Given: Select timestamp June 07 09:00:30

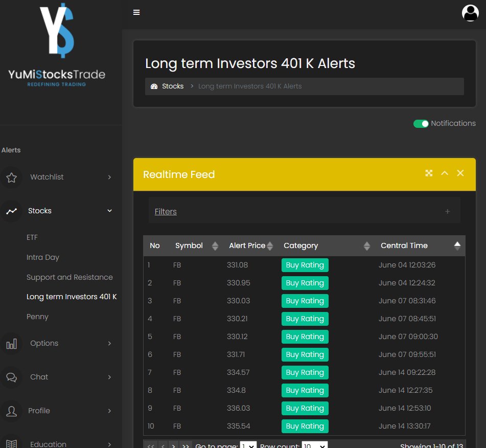Looking at the screenshot, I should (408, 337).
